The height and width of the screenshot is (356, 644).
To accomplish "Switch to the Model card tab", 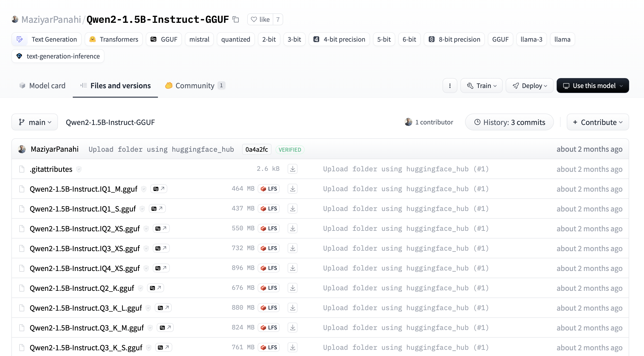I will tap(42, 86).
